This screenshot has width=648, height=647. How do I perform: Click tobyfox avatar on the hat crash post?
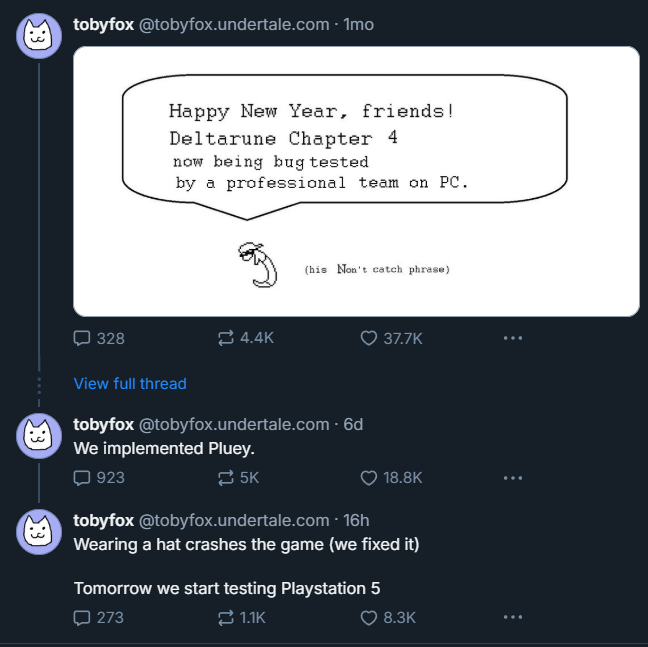[38, 531]
